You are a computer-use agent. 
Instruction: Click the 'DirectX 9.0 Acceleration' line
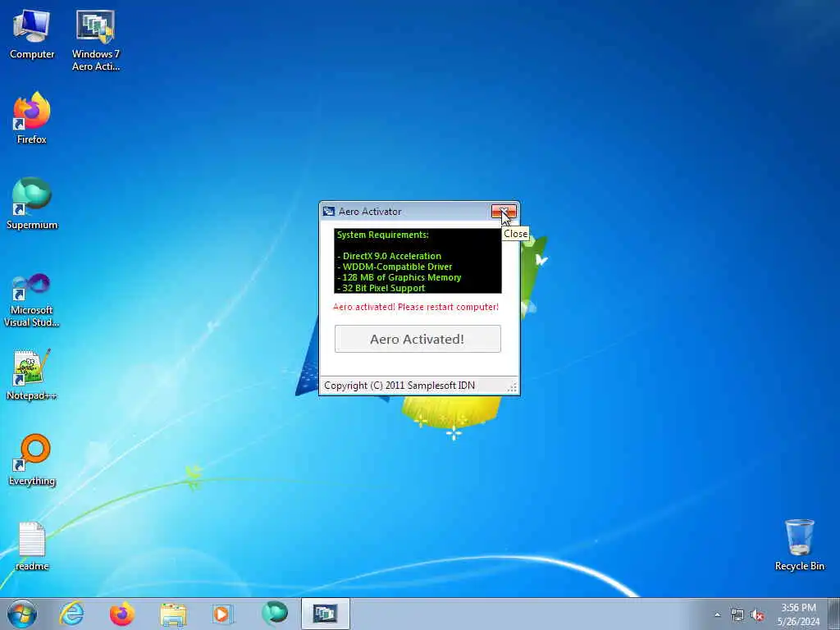[x=390, y=256]
